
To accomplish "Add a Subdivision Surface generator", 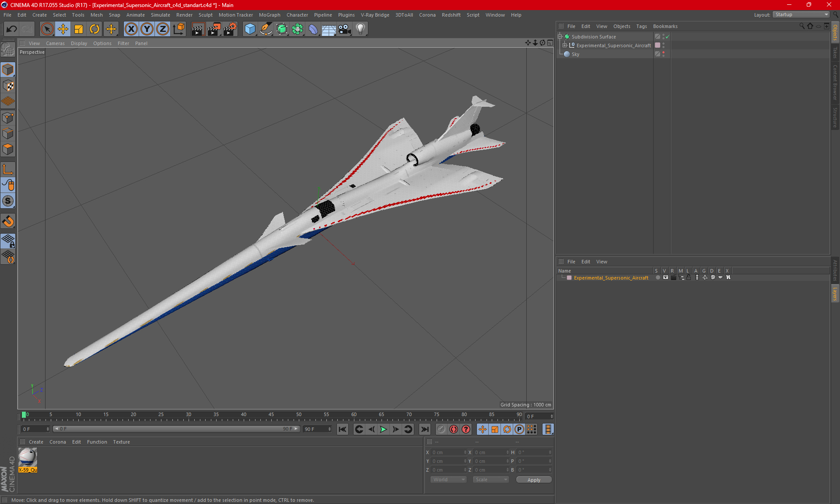I will click(x=282, y=29).
